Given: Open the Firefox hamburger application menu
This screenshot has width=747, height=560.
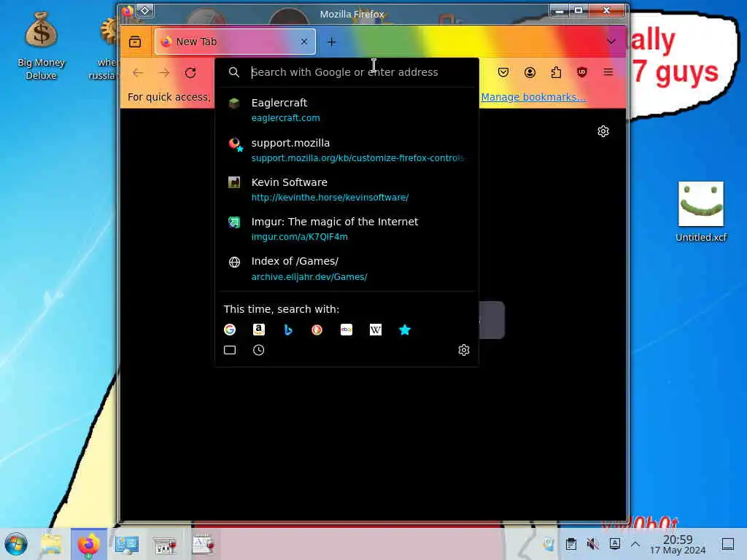Looking at the screenshot, I should (608, 72).
